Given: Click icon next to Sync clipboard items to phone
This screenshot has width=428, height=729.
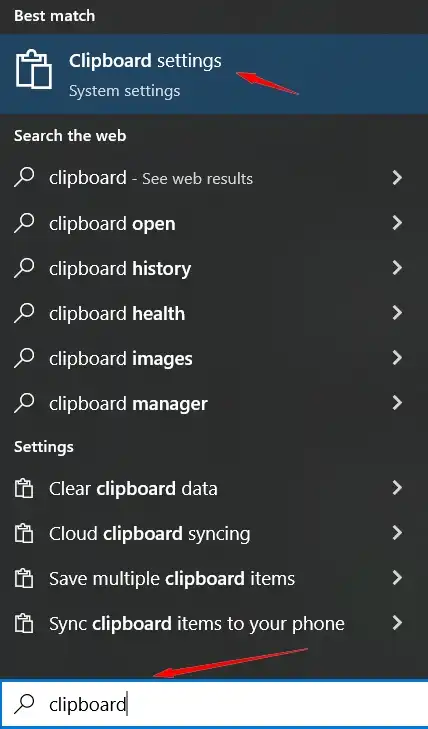Looking at the screenshot, I should pyautogui.click(x=24, y=623).
